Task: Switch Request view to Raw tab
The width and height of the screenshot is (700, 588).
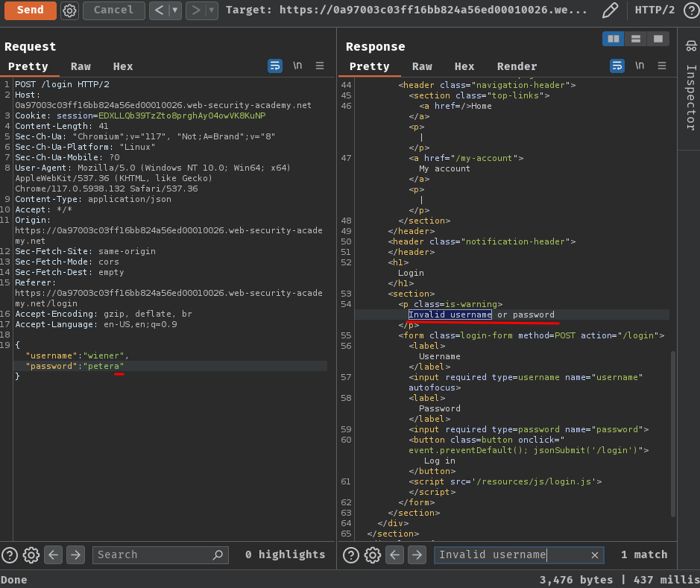Action: 81,66
